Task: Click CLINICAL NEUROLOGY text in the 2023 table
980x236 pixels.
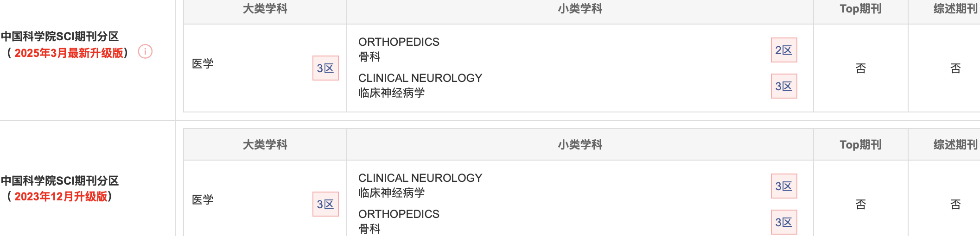Action: tap(420, 178)
